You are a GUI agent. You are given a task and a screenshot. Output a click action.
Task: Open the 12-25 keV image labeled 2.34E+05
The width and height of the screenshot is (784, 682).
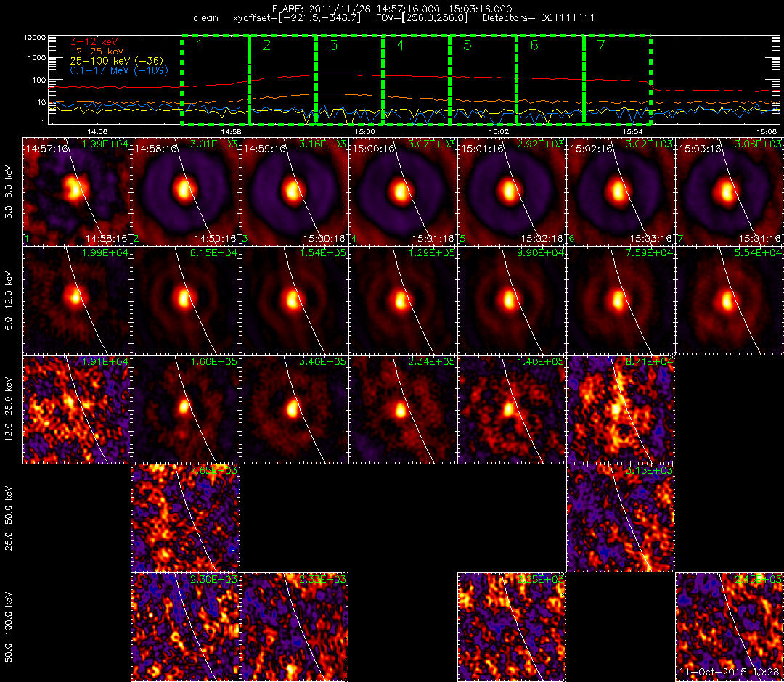point(403,410)
